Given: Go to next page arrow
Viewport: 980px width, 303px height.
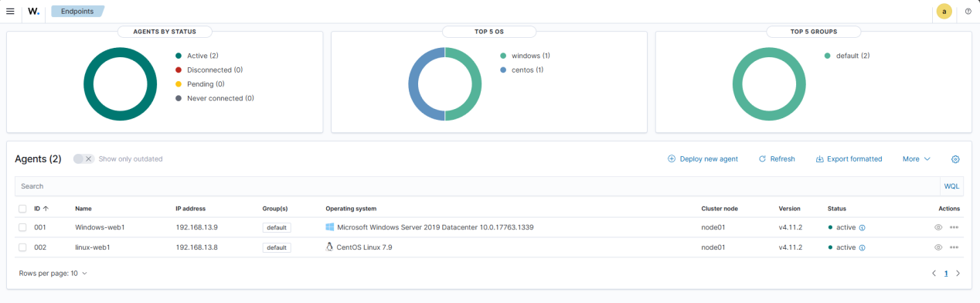Looking at the screenshot, I should coord(958,273).
